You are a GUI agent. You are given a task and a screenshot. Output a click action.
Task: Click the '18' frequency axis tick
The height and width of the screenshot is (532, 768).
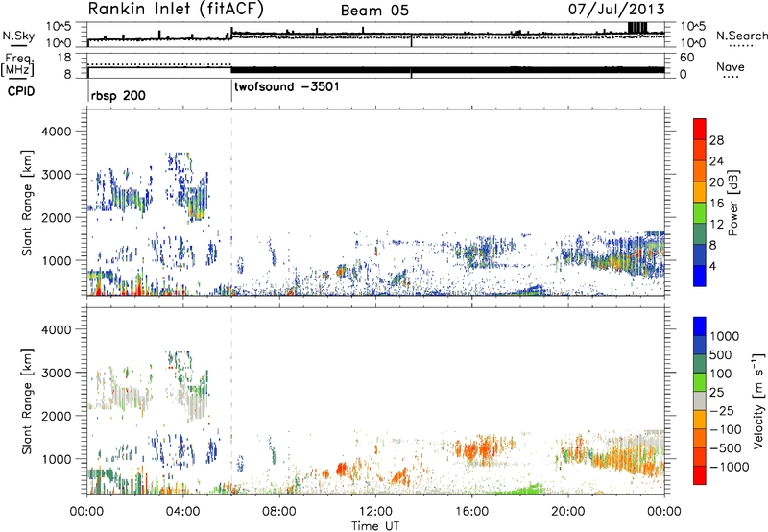coord(64,58)
